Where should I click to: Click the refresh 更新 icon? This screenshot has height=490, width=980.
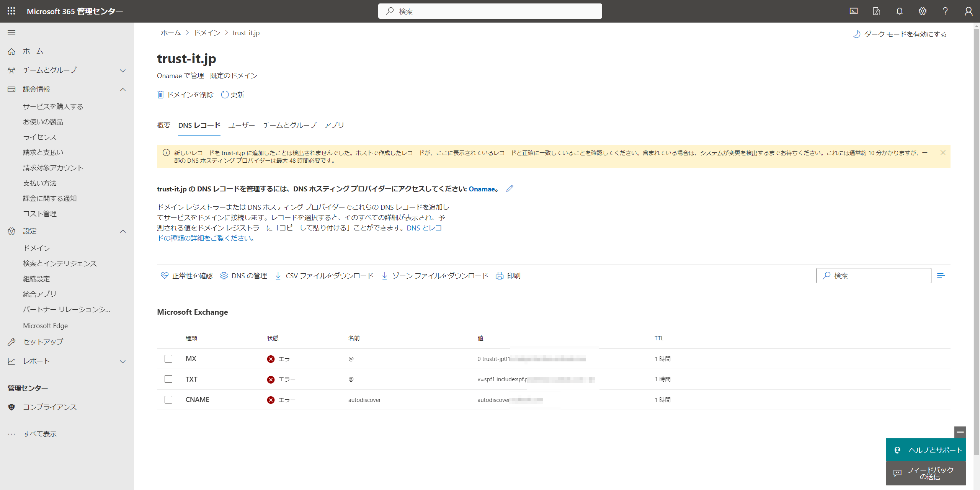coord(225,95)
